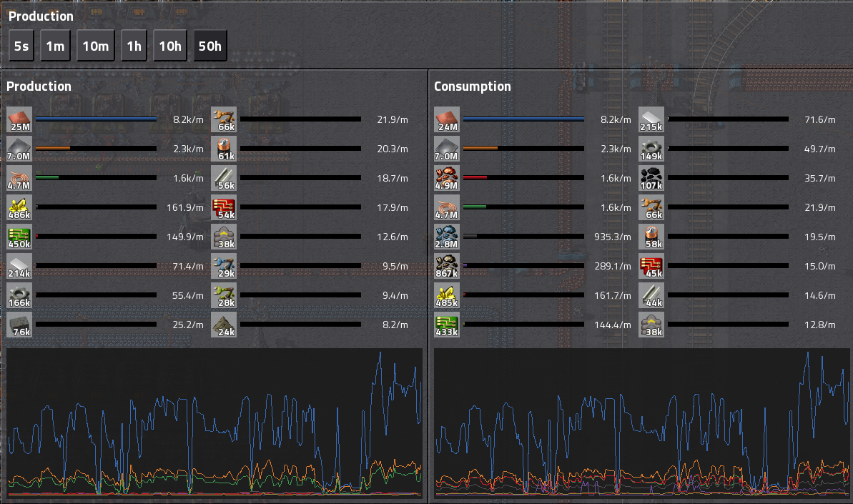
Task: Select electronic circuit 433k icon in Consumption
Action: coord(447,325)
